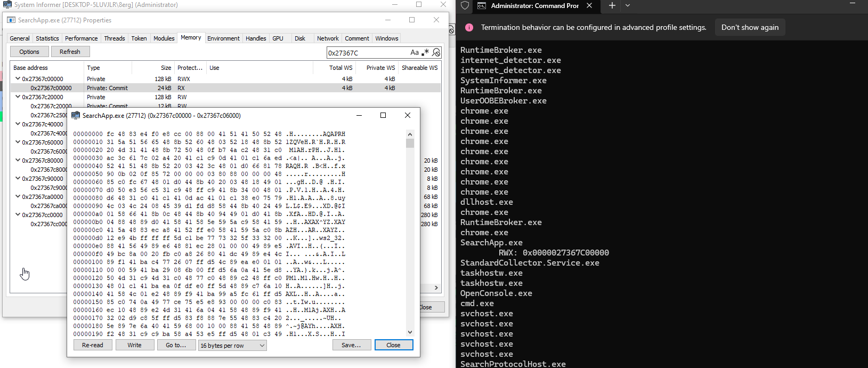Sort by the Total WS column header
The height and width of the screenshot is (368, 868).
pyautogui.click(x=335, y=68)
